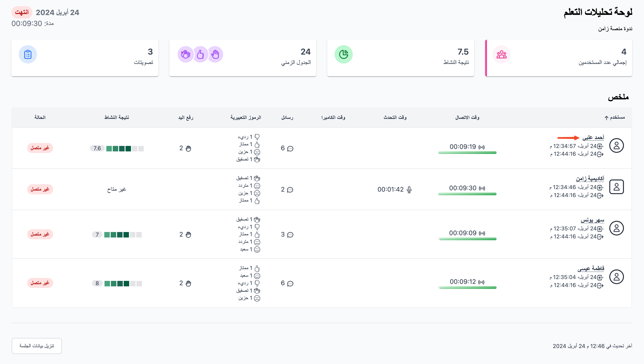Click the activity score bar rated 7.6
This screenshot has width=644, height=364.
(125, 149)
